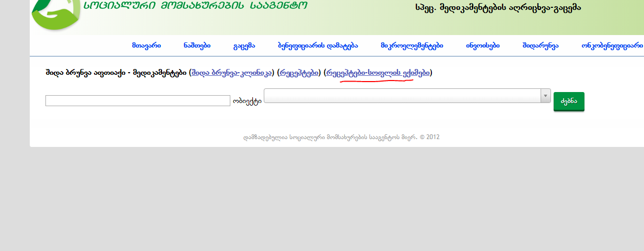Click the სოციალური მომსახურების სააგენტო header title

195,6
